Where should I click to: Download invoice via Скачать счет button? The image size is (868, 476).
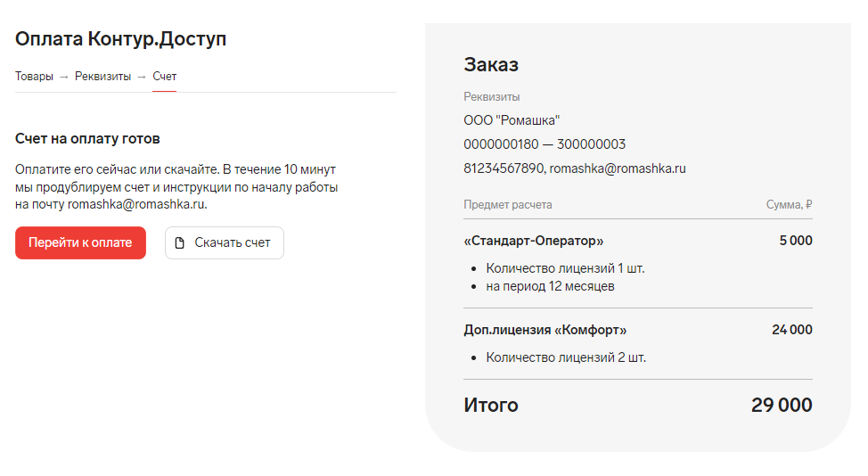point(225,242)
